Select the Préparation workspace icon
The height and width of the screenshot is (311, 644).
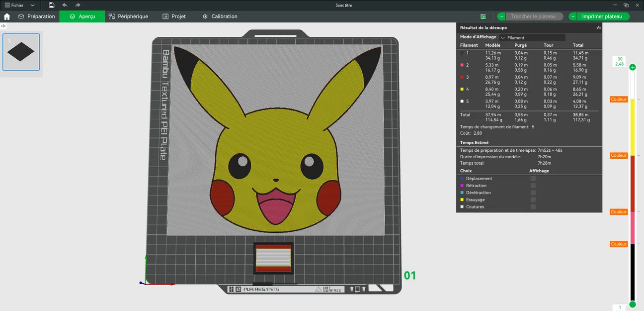tap(36, 16)
